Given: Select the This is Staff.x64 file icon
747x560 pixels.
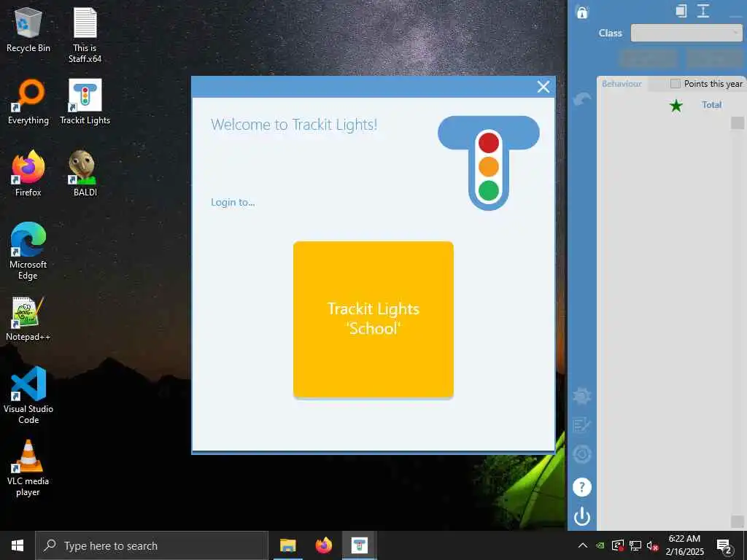Looking at the screenshot, I should pos(85,35).
